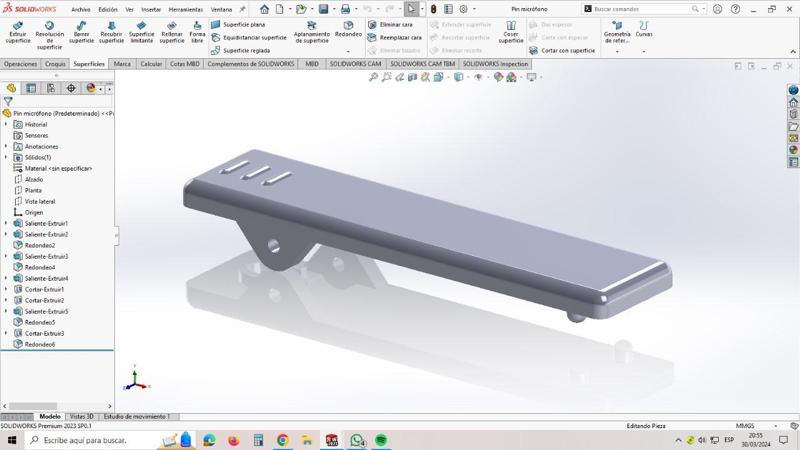Switch to the PropertyManager tab icon

pyautogui.click(x=31, y=88)
